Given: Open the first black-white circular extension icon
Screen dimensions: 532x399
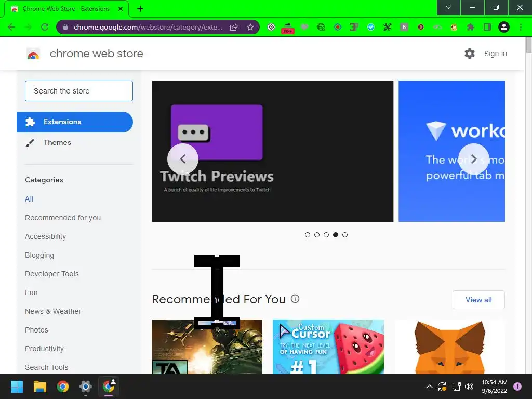Looking at the screenshot, I should click(x=271, y=27).
